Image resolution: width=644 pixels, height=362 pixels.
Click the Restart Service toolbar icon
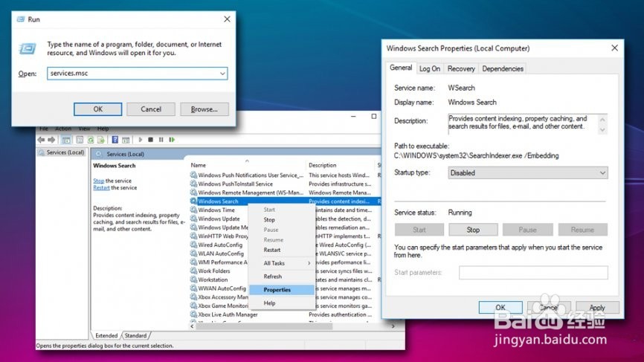click(x=172, y=140)
